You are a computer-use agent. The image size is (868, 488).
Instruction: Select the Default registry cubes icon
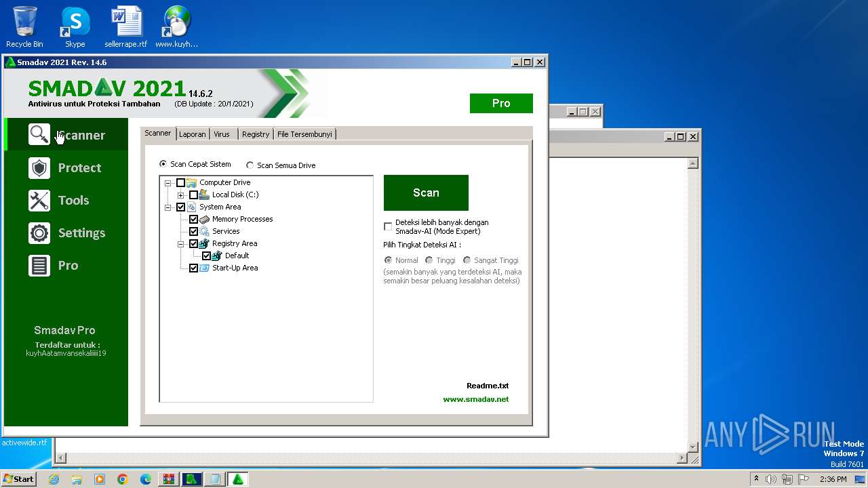click(217, 256)
